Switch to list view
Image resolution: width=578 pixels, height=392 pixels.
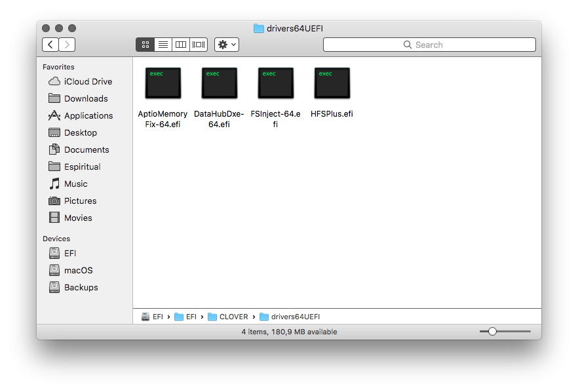tap(163, 45)
